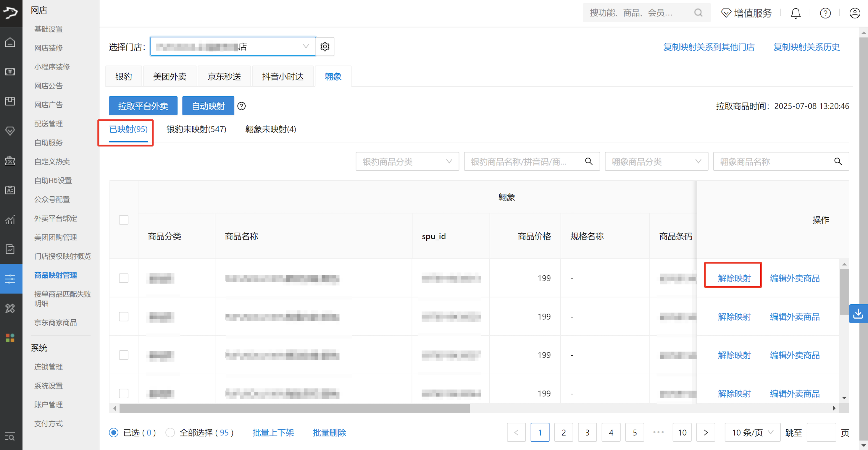
Task: Click the 拉取平台外卖 button
Action: 143,106
